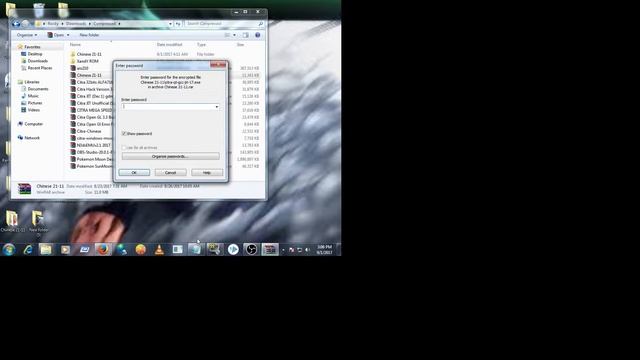
Task: Open the Pictures library in sidebar
Action: pos(35,103)
